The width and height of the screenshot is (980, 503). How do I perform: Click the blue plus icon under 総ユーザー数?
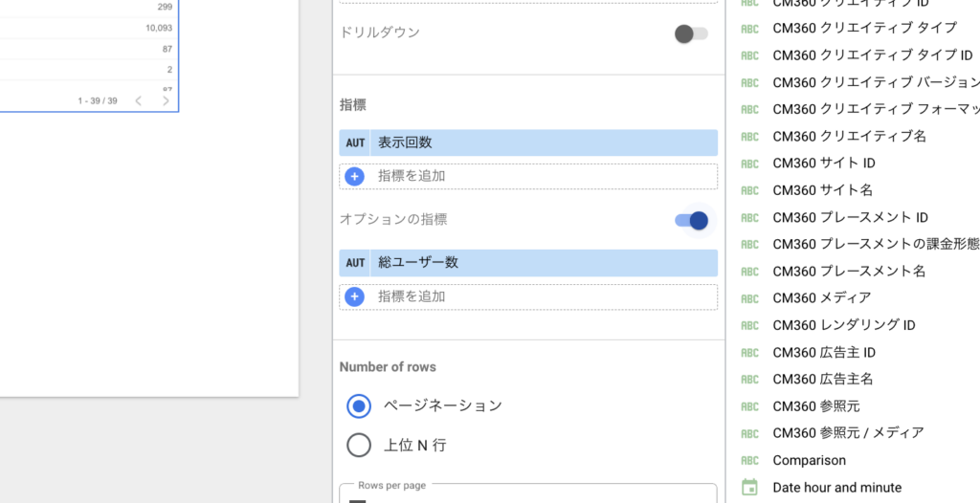click(x=354, y=296)
